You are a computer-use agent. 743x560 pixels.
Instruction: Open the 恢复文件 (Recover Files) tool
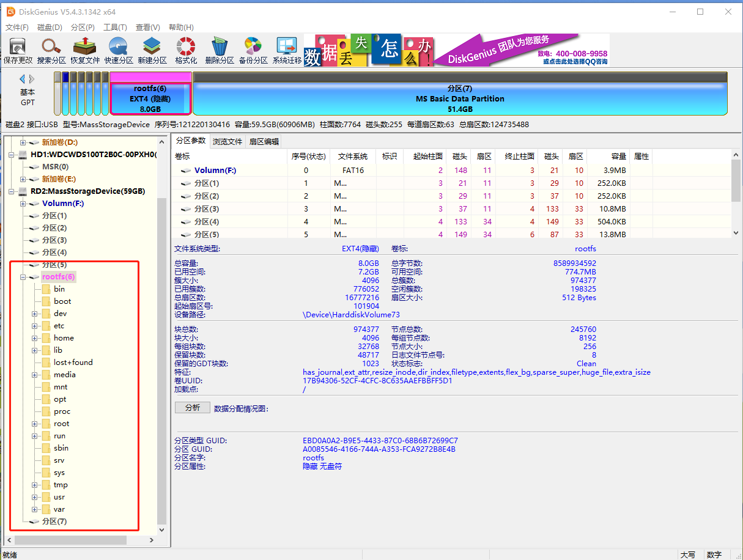tap(85, 50)
